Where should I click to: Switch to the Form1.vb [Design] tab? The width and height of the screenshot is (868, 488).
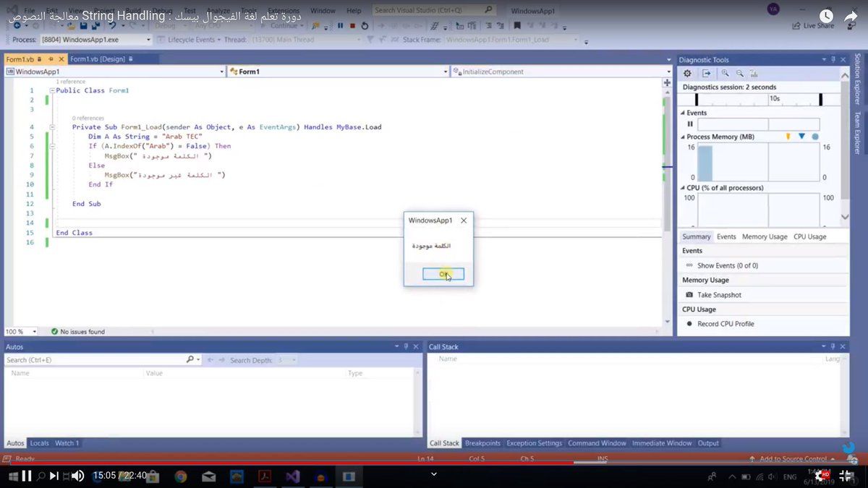pos(98,59)
